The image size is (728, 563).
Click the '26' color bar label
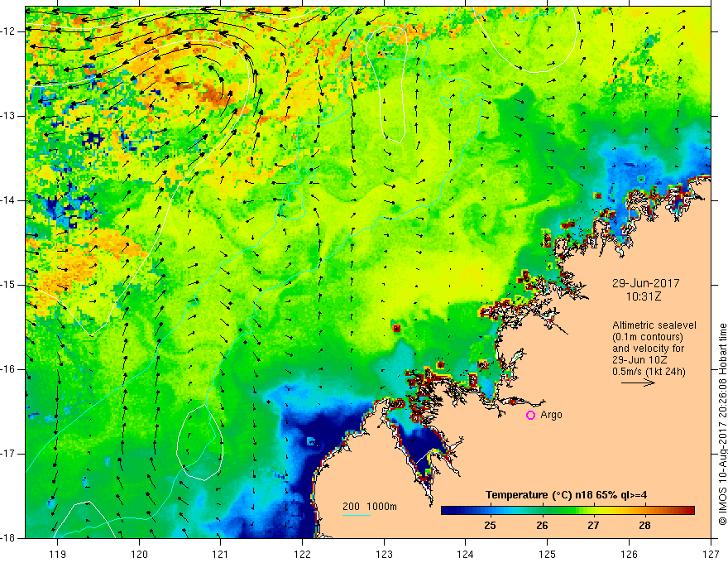pos(542,526)
